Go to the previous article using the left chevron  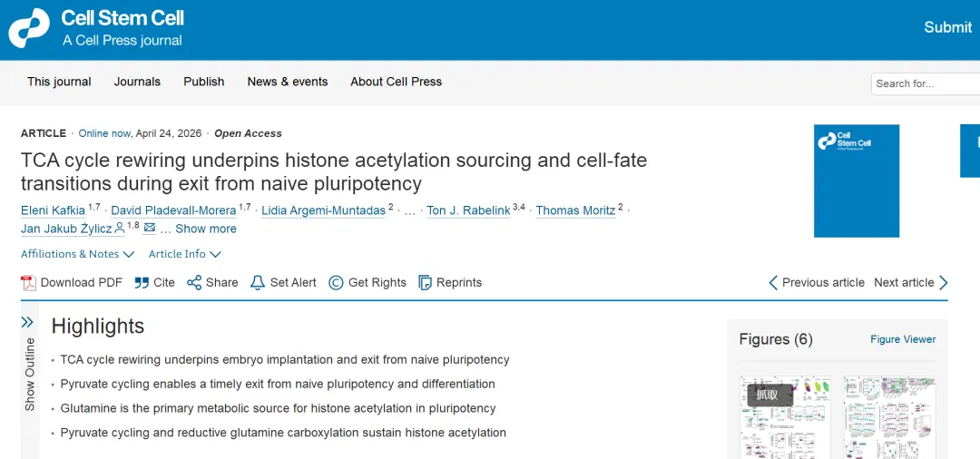coord(773,283)
